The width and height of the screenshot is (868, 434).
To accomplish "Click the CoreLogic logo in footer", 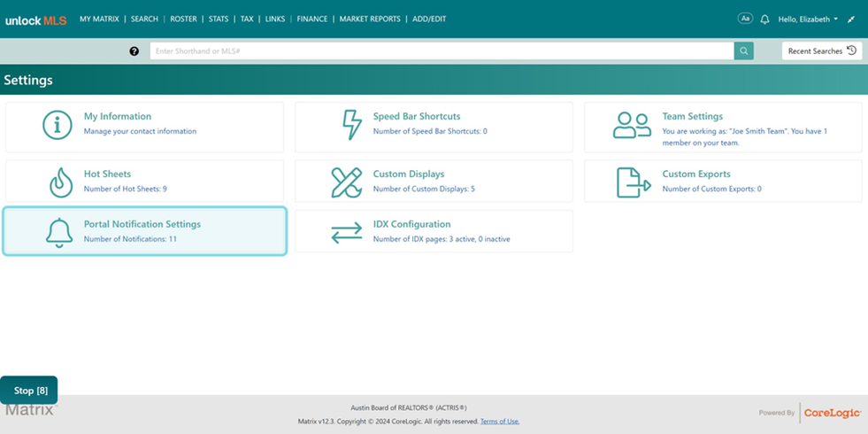I will point(832,413).
